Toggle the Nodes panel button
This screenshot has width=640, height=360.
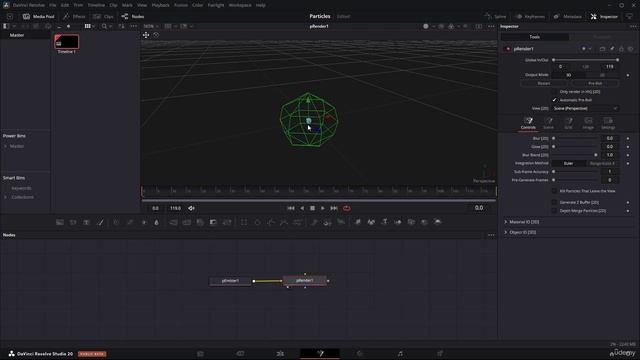pos(133,16)
